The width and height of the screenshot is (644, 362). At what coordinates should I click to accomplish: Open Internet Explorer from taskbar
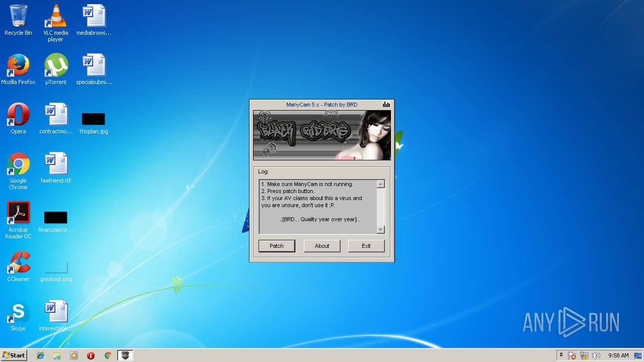pyautogui.click(x=40, y=355)
